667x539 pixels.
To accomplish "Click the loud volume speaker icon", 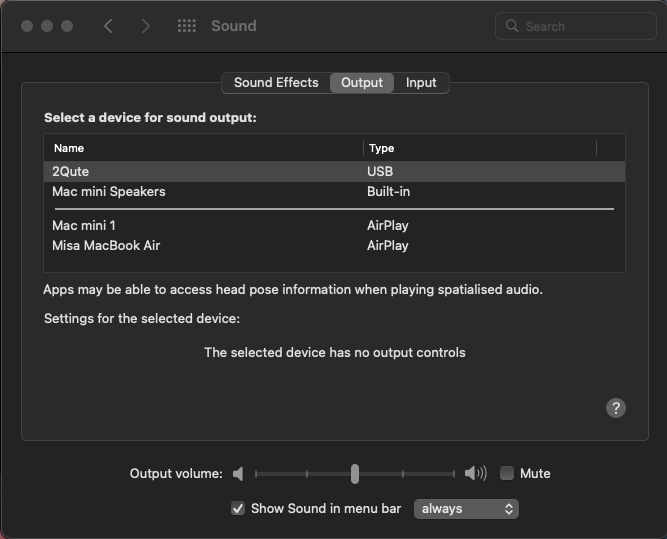I will click(x=476, y=473).
